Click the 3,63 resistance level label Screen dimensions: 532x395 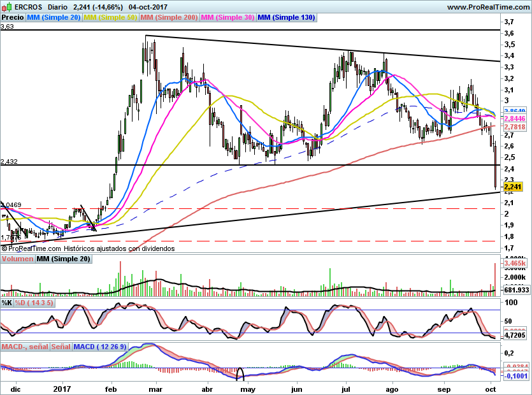click(x=7, y=27)
